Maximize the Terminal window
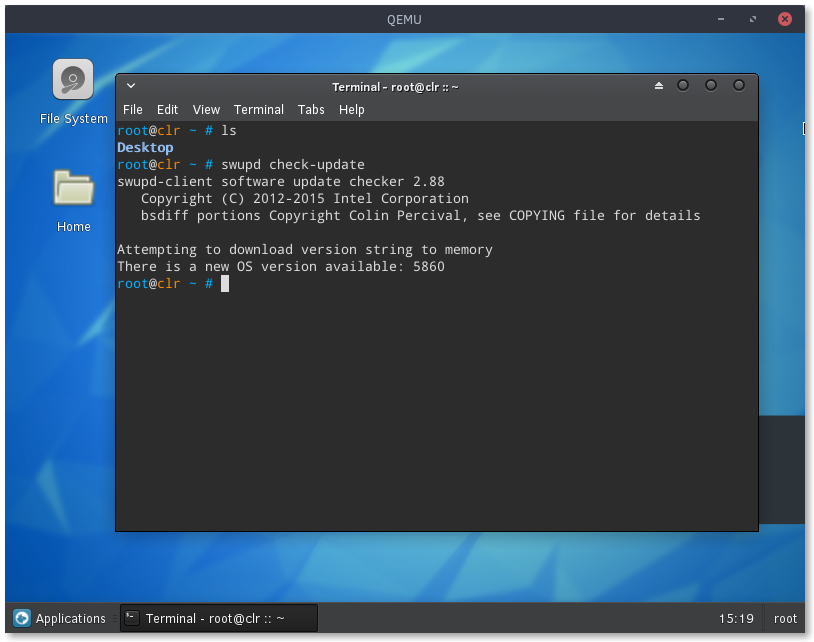The image size is (814, 642). tap(711, 86)
